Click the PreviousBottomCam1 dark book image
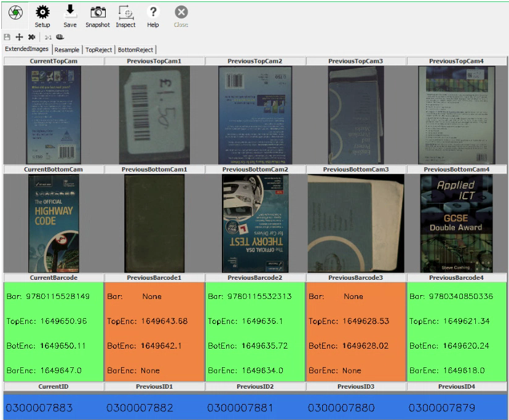Screen dimensions: 509x420 pos(154,223)
